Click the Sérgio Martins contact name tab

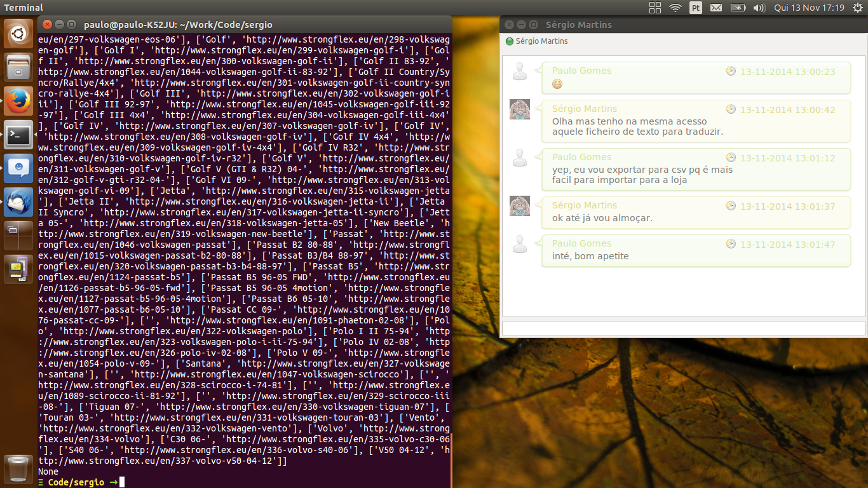click(x=542, y=41)
